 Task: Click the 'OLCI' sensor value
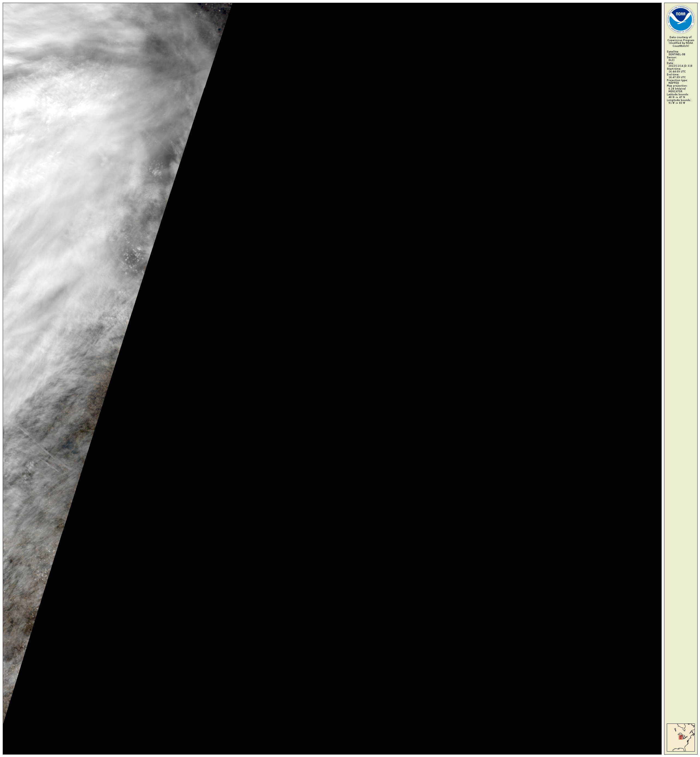coord(672,60)
